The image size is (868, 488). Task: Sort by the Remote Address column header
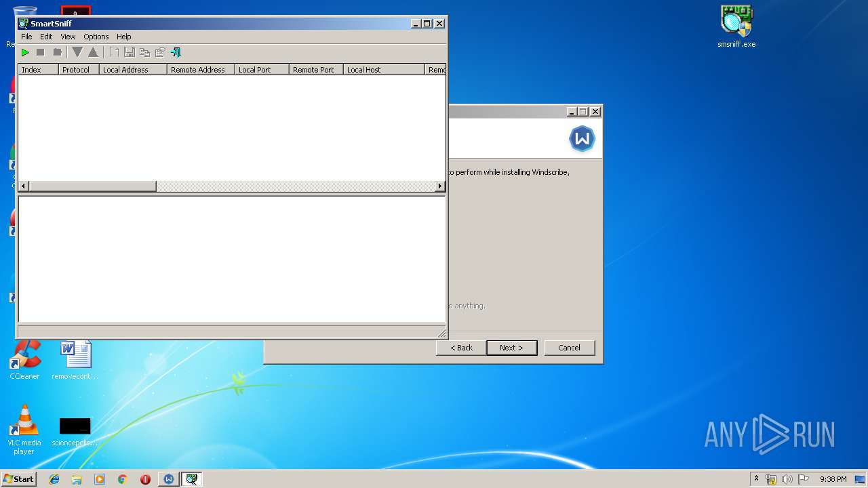[201, 70]
